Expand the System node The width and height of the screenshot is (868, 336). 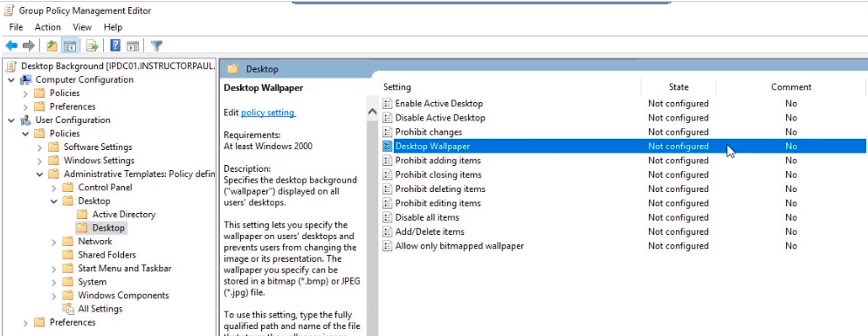click(x=53, y=282)
